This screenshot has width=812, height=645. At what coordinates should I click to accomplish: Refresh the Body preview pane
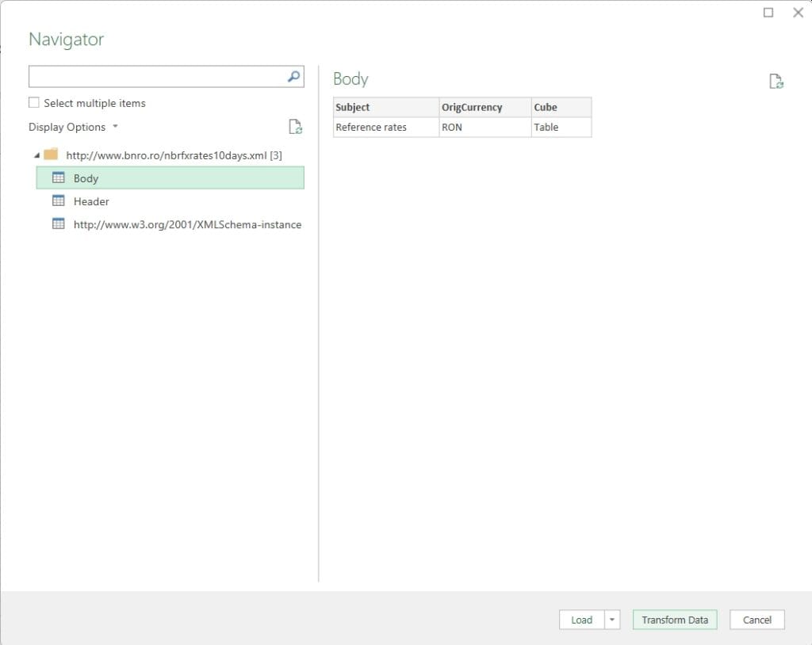(x=776, y=82)
